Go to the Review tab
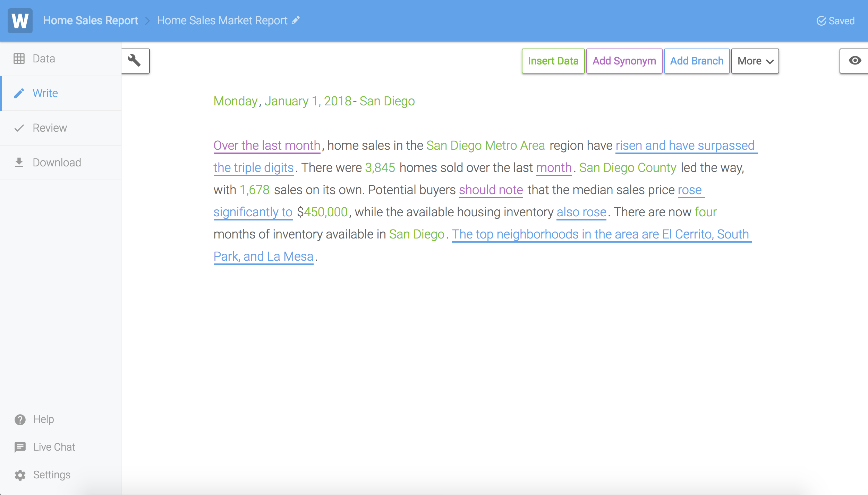 click(50, 128)
